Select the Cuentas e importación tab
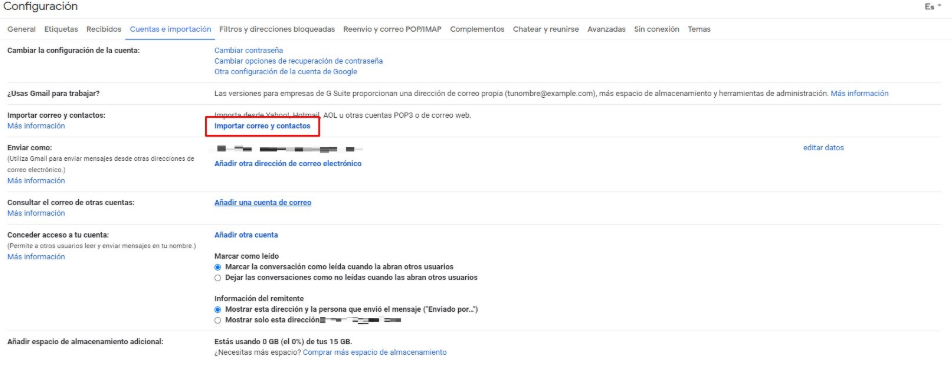 tap(171, 29)
